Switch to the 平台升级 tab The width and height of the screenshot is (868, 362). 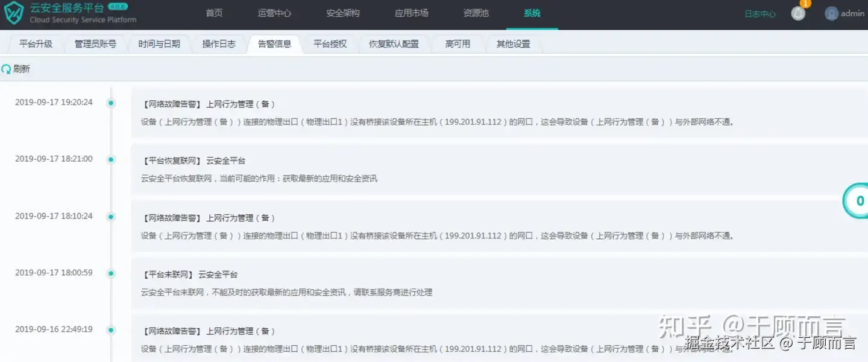(36, 44)
